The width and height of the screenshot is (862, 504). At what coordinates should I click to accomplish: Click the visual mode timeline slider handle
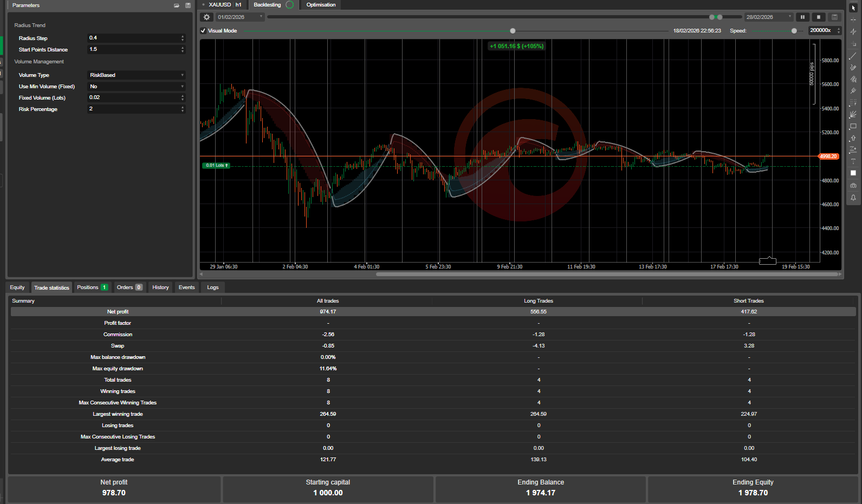(x=513, y=31)
